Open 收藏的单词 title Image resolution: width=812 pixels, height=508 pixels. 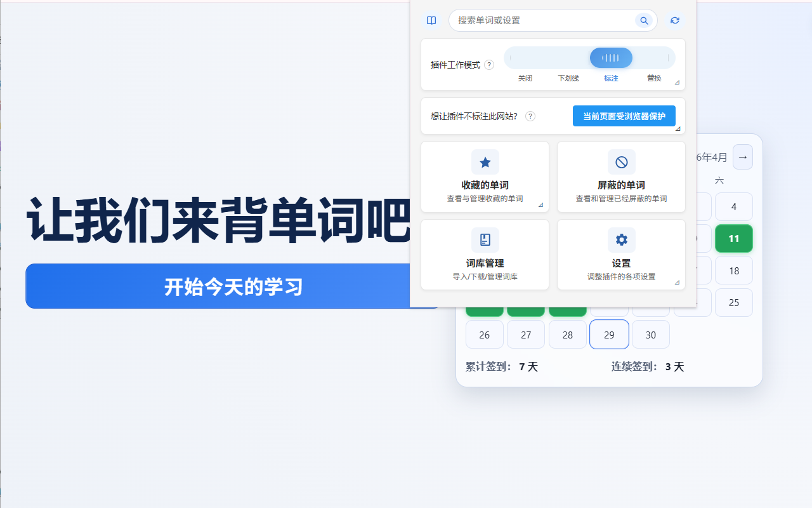[485, 185]
